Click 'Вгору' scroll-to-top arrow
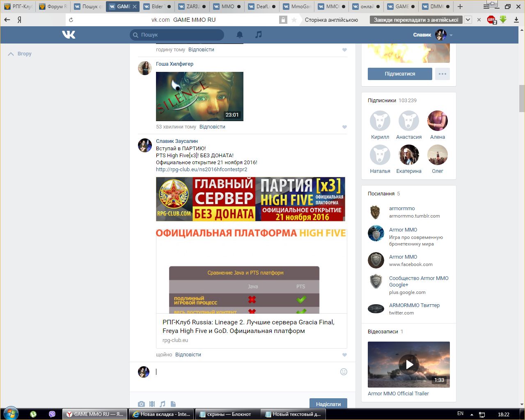525x420 pixels. coord(20,54)
